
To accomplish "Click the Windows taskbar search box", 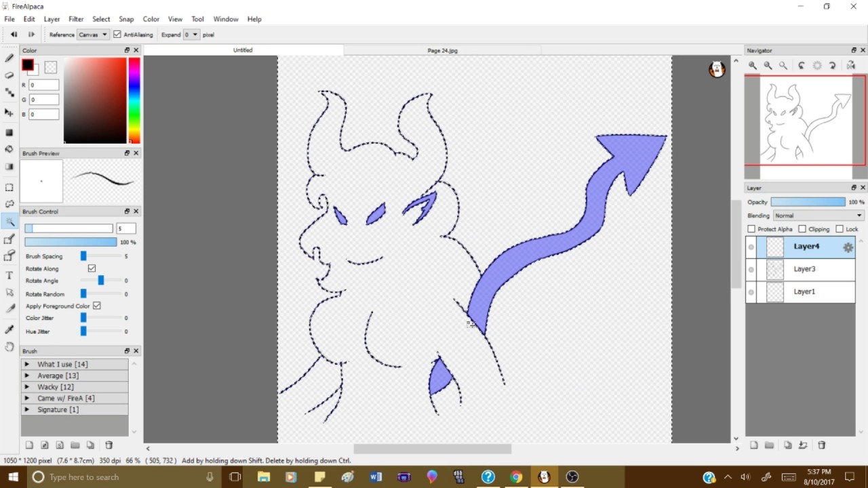I will (122, 477).
